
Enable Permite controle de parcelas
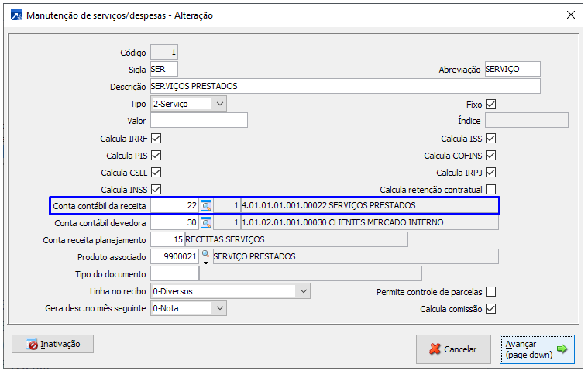(490, 291)
